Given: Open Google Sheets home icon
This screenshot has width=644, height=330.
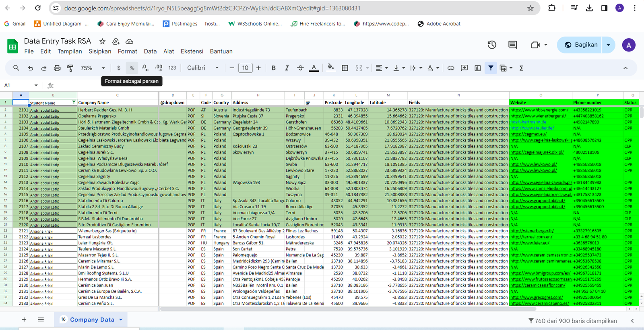Looking at the screenshot, I should coord(13,46).
